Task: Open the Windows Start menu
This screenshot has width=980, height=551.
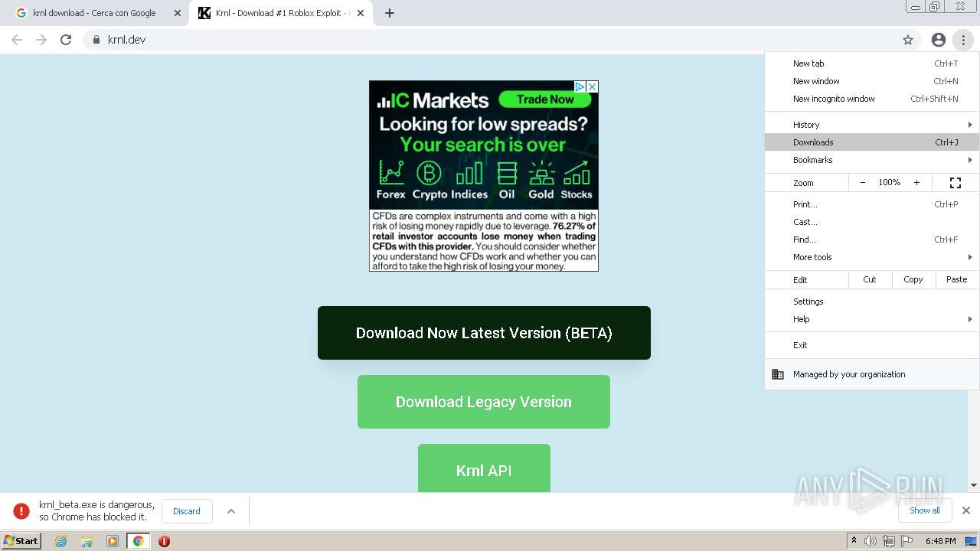Action: [21, 541]
